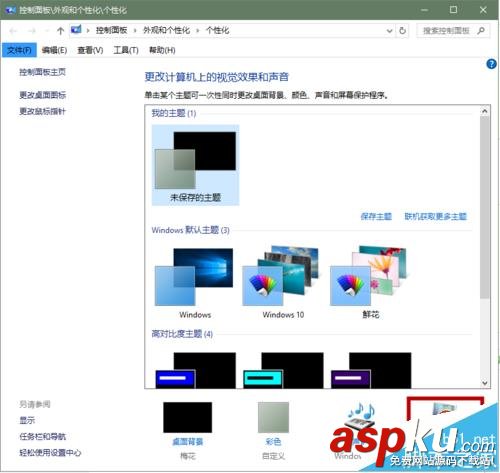Open 显示 link under 另请参阅
This screenshot has width=500, height=473.
coord(27,420)
